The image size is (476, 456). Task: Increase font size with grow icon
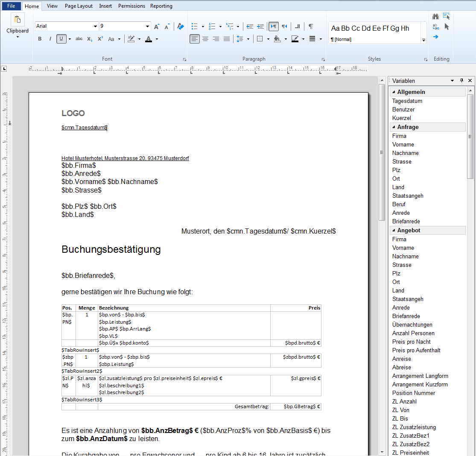[157, 26]
